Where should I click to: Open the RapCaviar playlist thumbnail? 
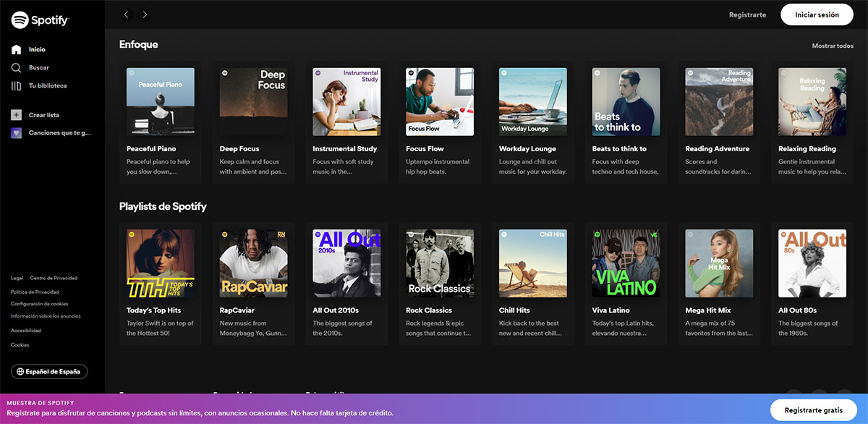point(253,263)
